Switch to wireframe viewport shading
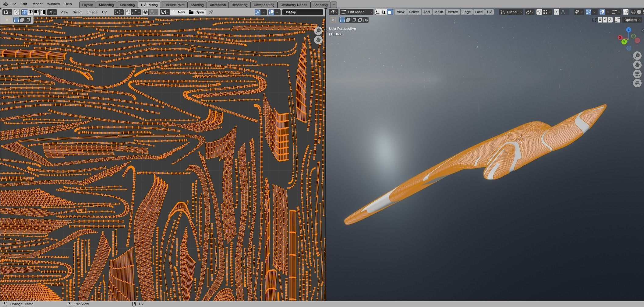 click(633, 12)
